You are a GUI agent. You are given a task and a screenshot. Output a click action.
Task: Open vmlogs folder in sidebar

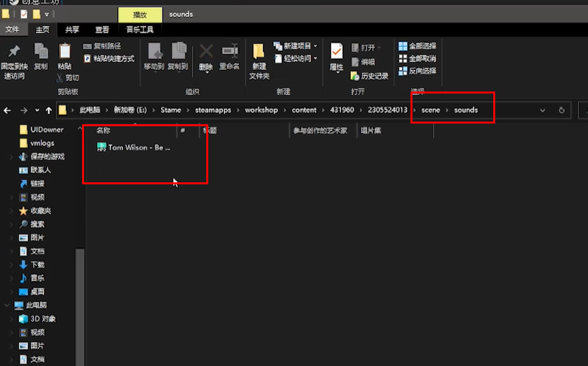click(x=37, y=143)
